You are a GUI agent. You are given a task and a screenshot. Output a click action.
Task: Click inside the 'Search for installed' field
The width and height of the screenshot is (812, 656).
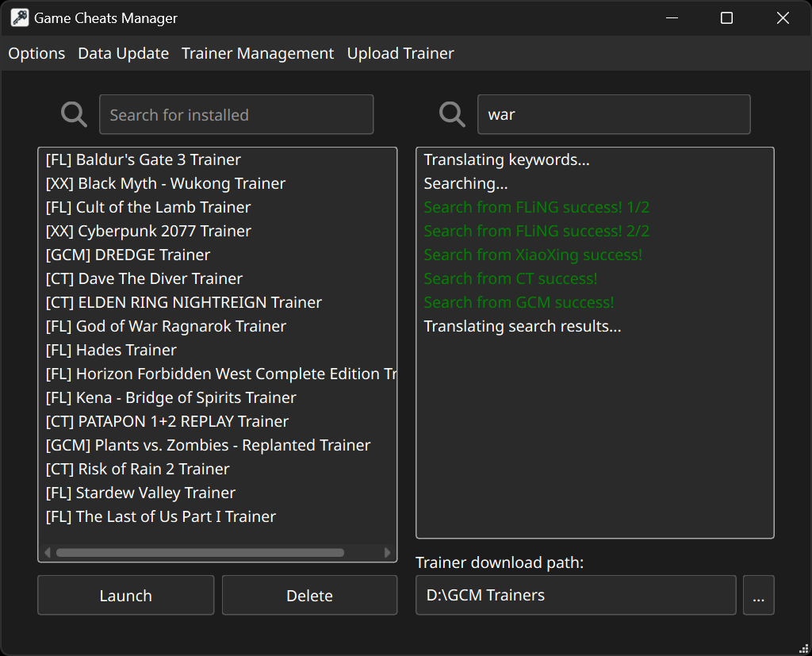236,113
